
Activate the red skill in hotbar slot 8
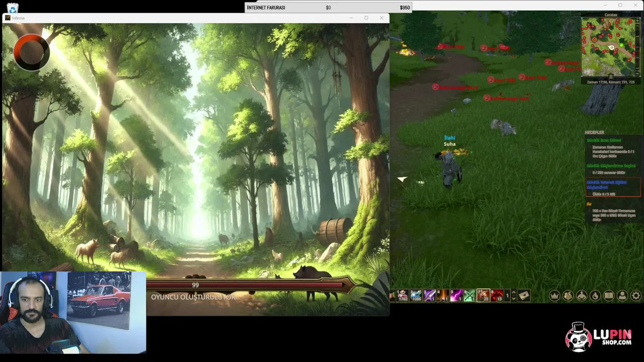coord(497,296)
